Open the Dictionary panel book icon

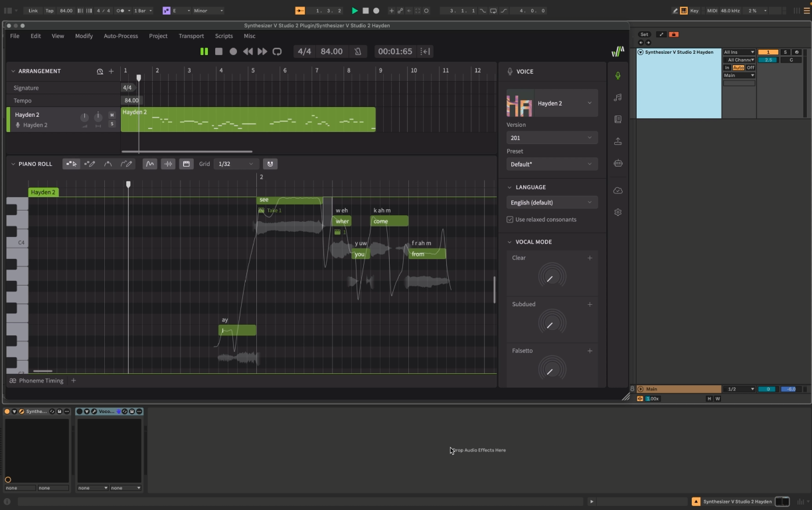pos(618,120)
